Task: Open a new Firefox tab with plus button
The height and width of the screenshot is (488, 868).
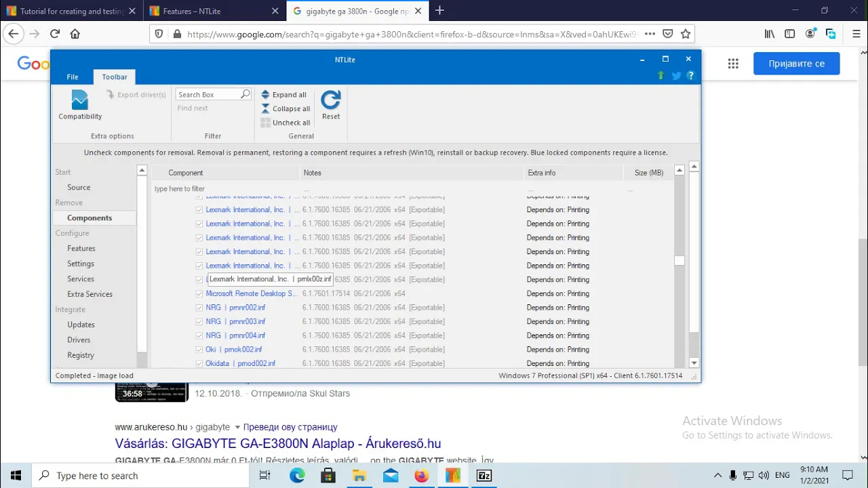Action: [439, 10]
